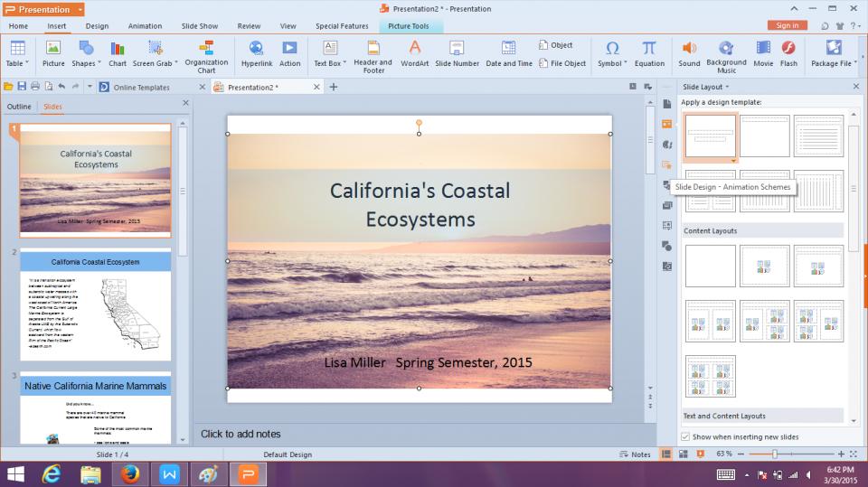Insert a Picture from the ribbon
Screen dimensions: 868x487
point(53,54)
